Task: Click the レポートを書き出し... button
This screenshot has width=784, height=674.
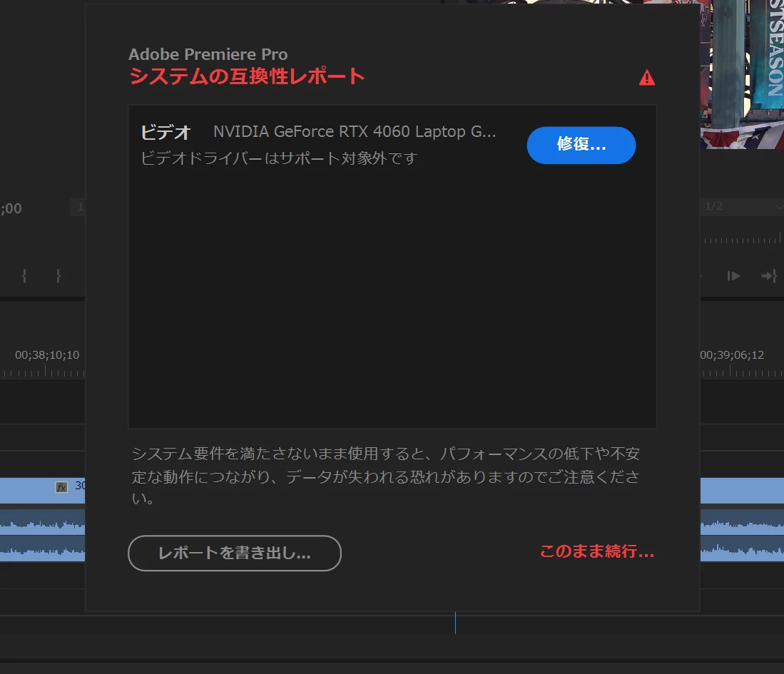Action: (x=235, y=553)
